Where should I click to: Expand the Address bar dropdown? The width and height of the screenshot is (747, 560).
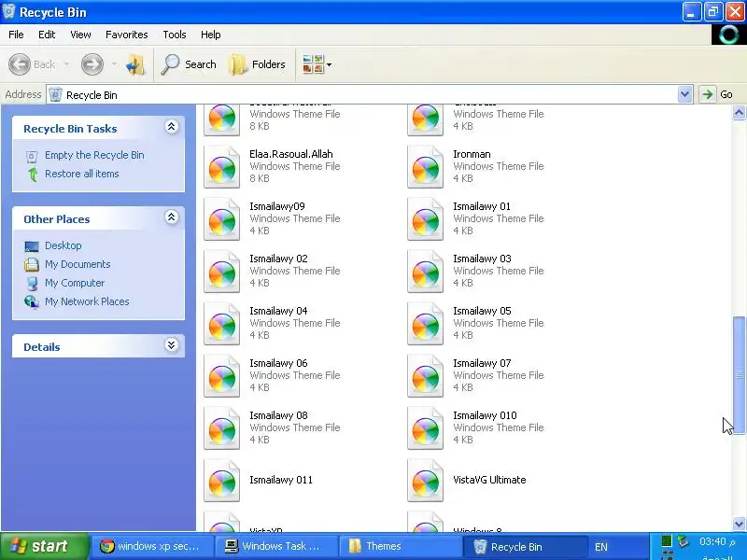[x=684, y=94]
